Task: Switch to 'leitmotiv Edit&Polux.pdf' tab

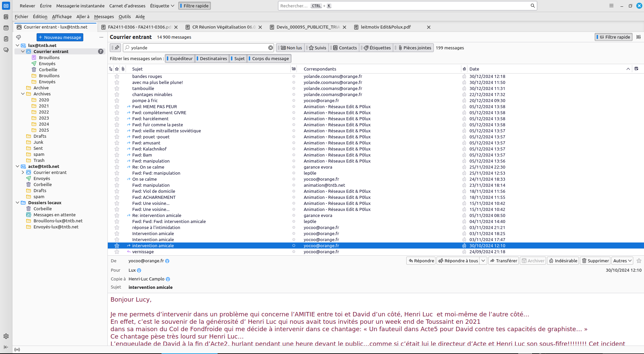Action: click(x=385, y=27)
